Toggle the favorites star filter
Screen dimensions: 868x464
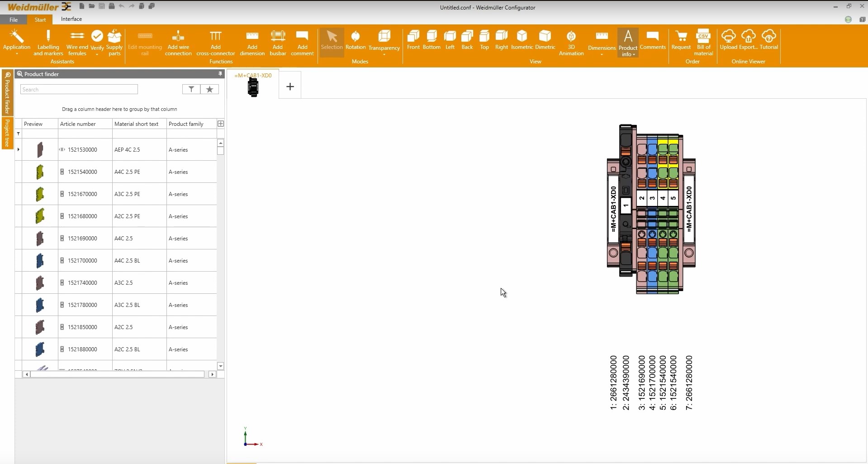(209, 89)
